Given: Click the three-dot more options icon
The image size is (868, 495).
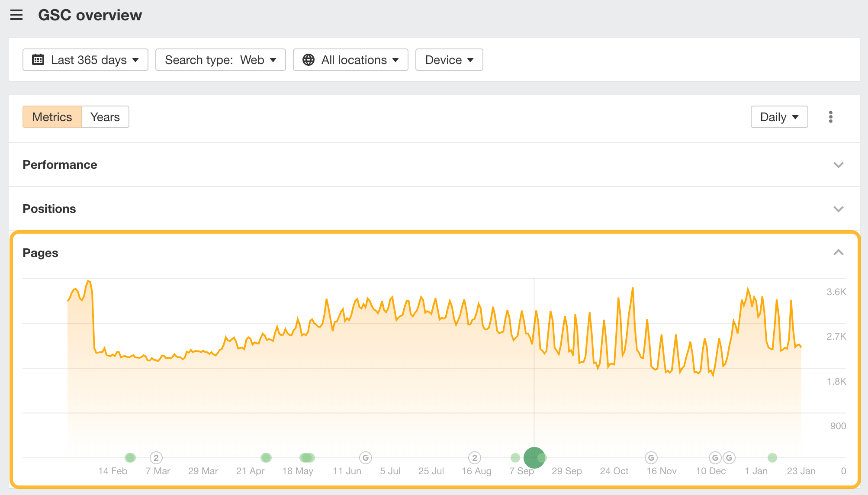Looking at the screenshot, I should pos(830,117).
